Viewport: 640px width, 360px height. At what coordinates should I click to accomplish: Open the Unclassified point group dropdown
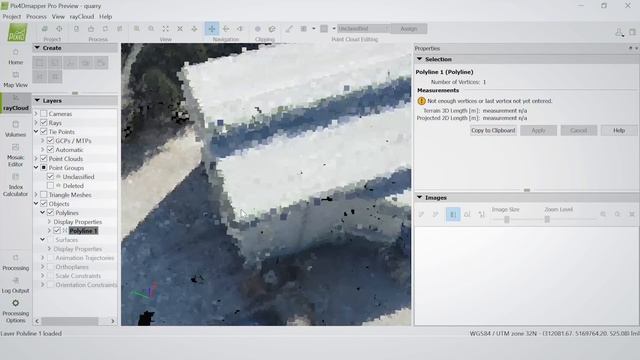pos(363,29)
